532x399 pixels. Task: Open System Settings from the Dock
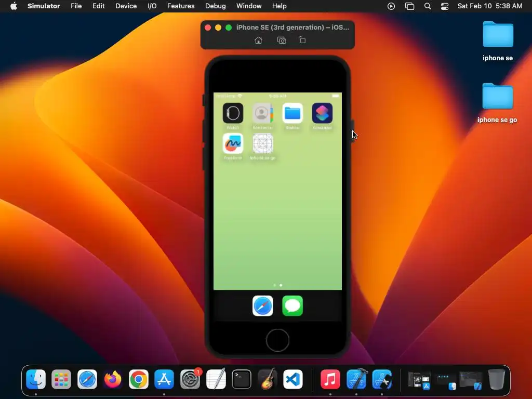[x=190, y=379]
